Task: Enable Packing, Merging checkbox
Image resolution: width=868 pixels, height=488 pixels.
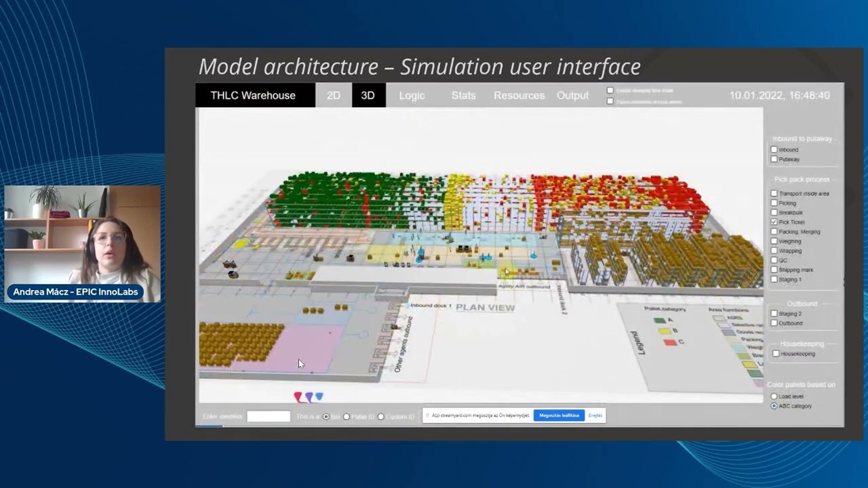Action: pyautogui.click(x=774, y=231)
